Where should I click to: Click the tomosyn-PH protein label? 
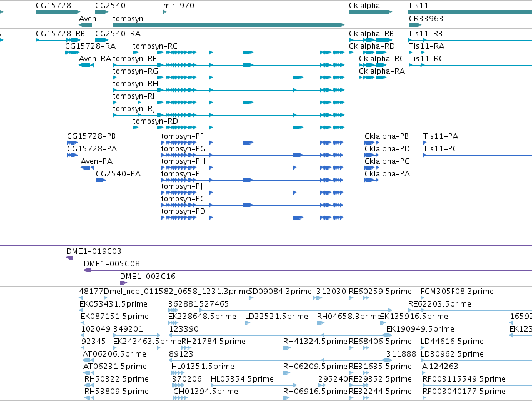click(183, 161)
